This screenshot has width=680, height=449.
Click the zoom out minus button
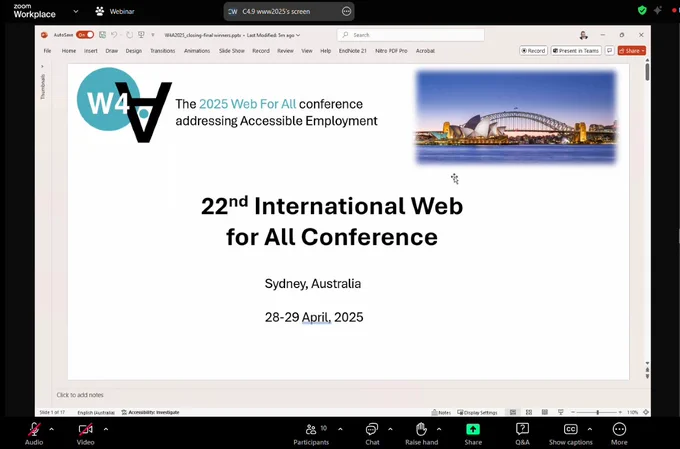(x=573, y=412)
